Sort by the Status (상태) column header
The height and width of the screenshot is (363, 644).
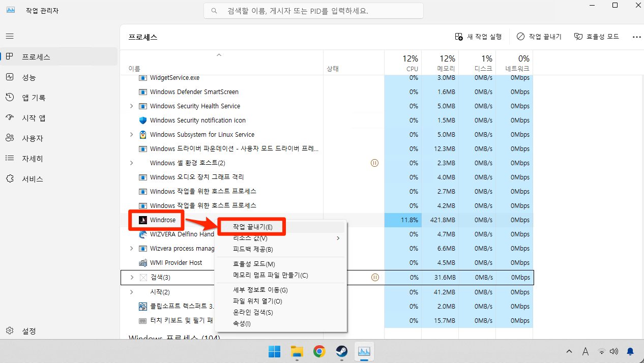(x=333, y=68)
